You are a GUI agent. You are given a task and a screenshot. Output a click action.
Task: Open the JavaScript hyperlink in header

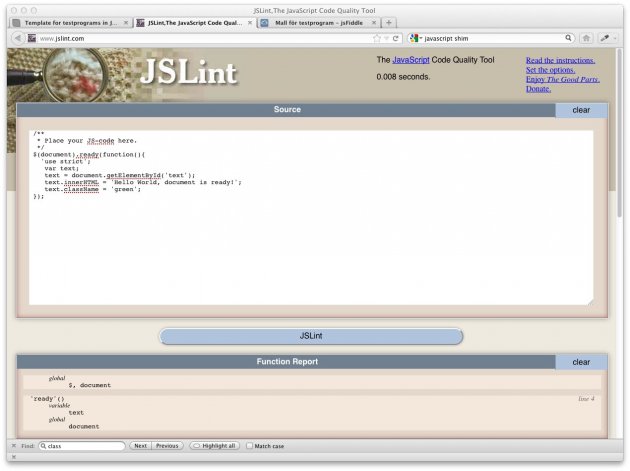pos(411,60)
